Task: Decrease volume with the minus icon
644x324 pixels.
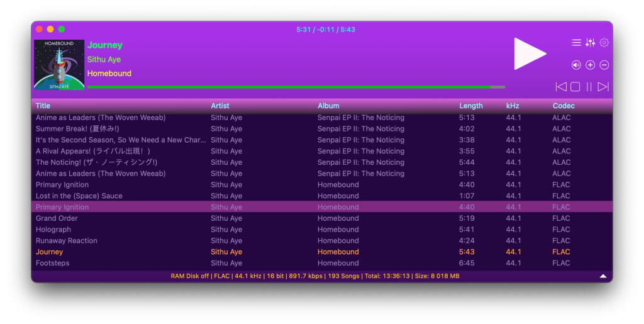Action: tap(604, 65)
